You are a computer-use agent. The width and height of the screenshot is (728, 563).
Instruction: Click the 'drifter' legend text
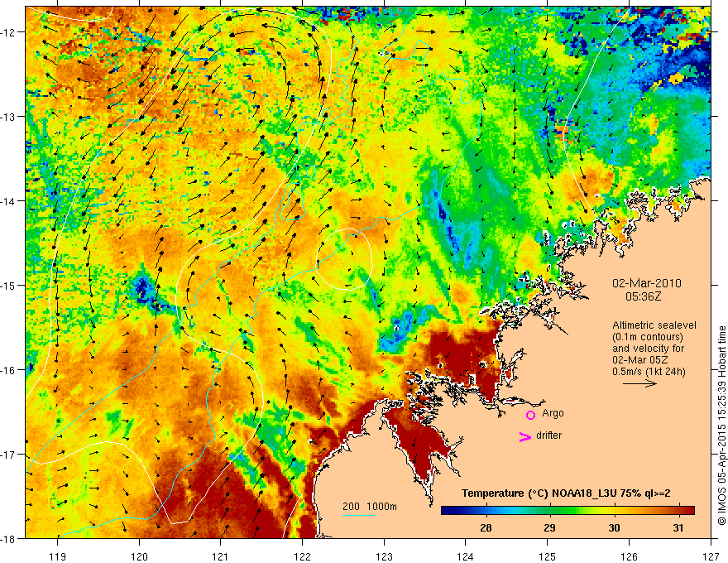[548, 435]
